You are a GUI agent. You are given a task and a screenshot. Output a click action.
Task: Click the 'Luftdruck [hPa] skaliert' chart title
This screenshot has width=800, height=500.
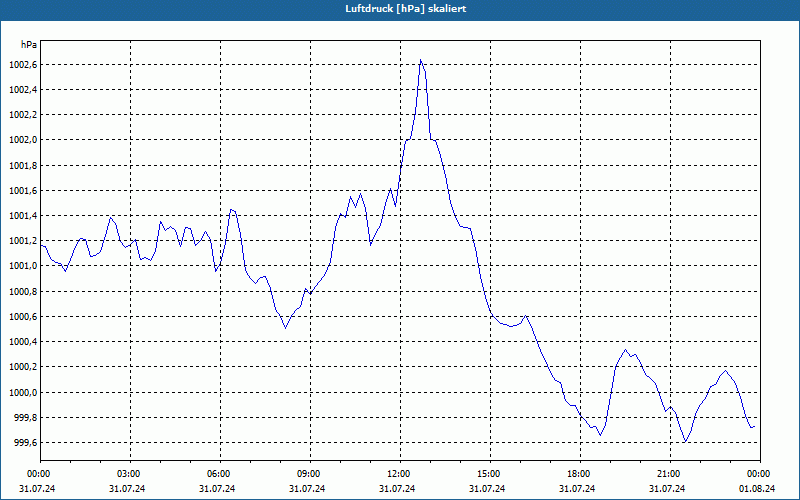point(406,9)
